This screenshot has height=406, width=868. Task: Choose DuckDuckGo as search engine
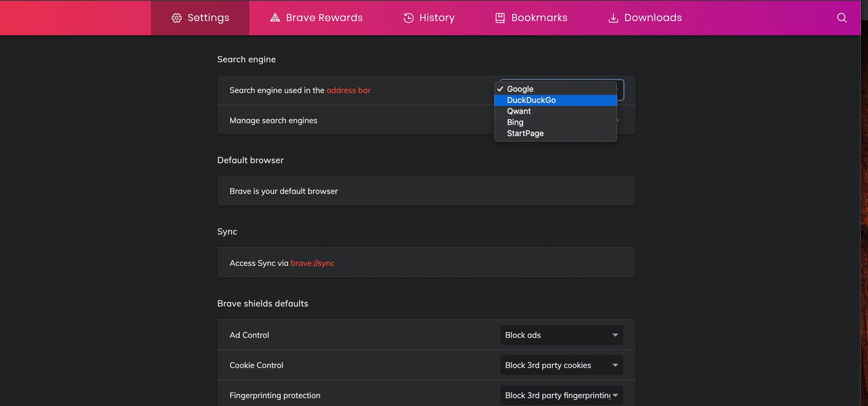[556, 100]
